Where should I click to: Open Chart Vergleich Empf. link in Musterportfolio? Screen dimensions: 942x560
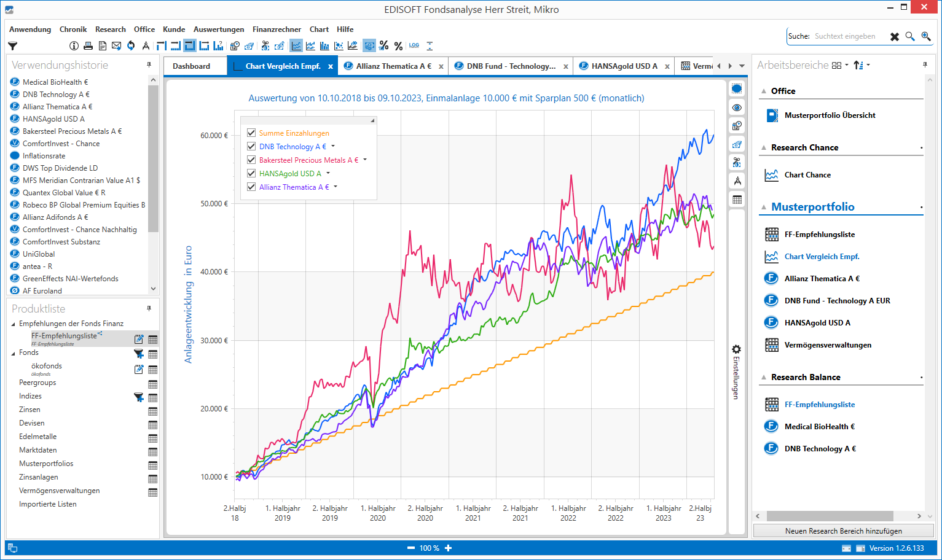point(822,257)
